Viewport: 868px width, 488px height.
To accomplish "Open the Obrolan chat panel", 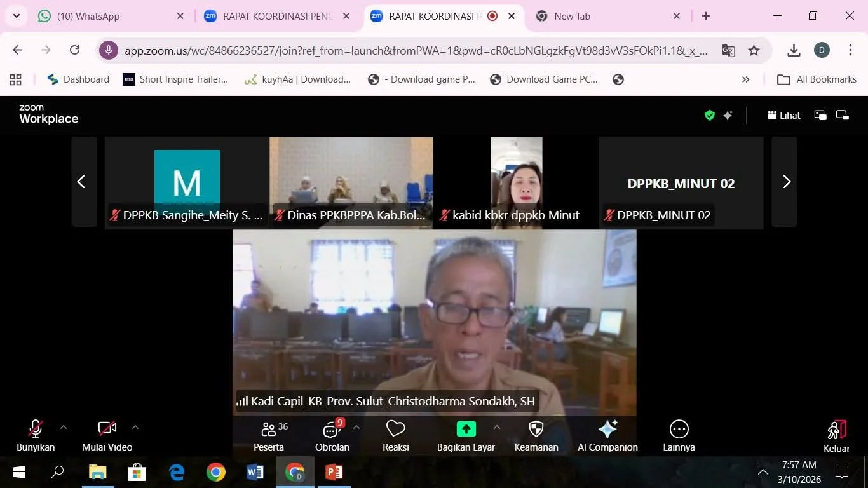I will pyautogui.click(x=332, y=436).
